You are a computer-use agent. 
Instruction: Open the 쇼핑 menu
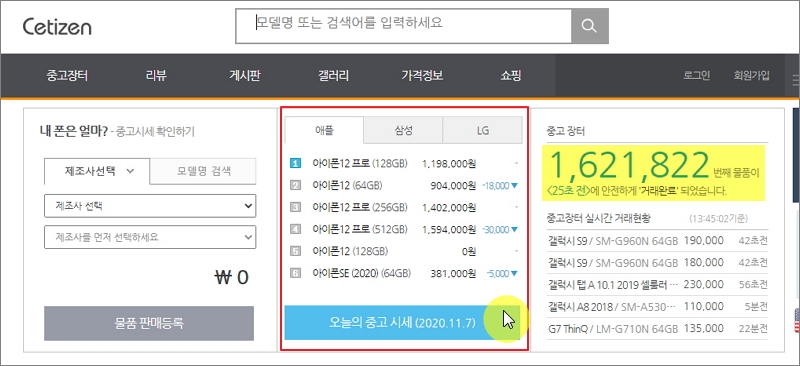point(511,77)
